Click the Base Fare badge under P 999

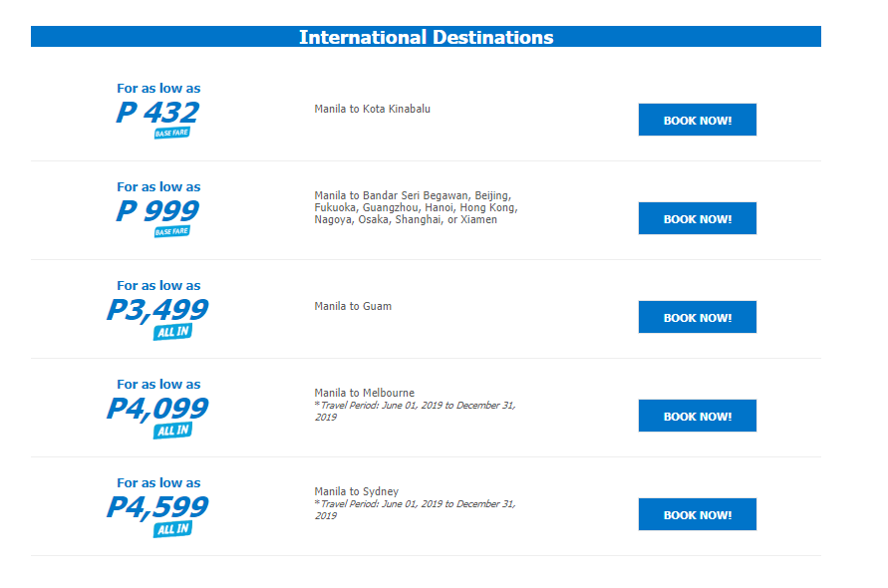pyautogui.click(x=172, y=231)
